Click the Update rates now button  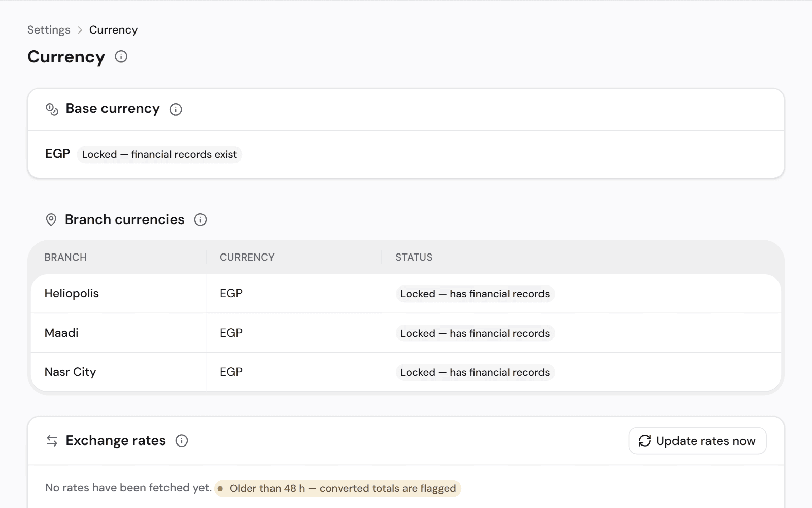697,441
